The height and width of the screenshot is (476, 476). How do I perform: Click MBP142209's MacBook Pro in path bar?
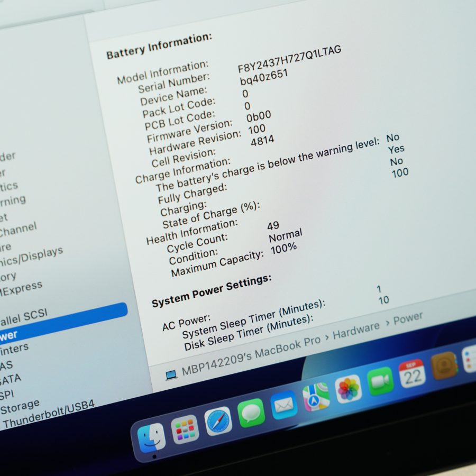click(x=251, y=355)
